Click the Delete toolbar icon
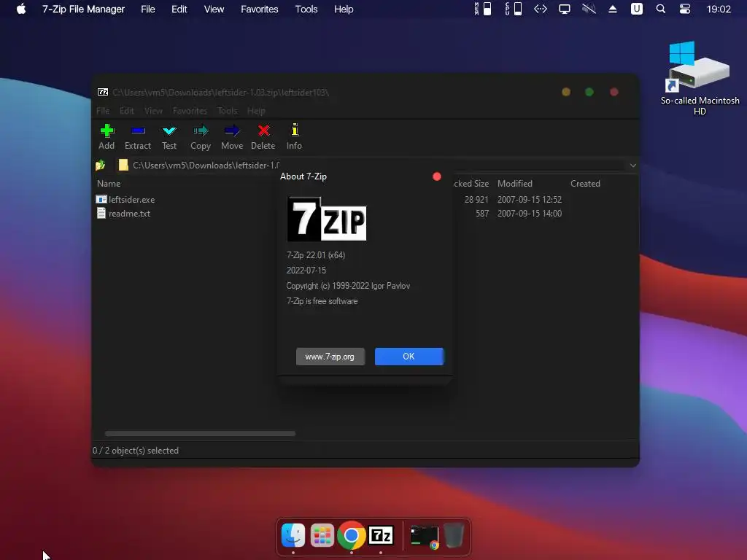The image size is (747, 560). click(263, 131)
